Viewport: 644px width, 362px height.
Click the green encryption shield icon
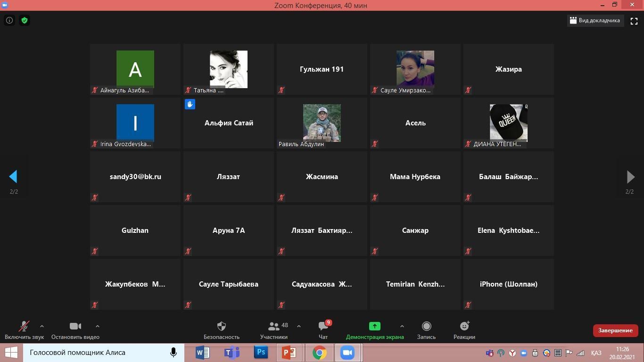pyautogui.click(x=25, y=20)
